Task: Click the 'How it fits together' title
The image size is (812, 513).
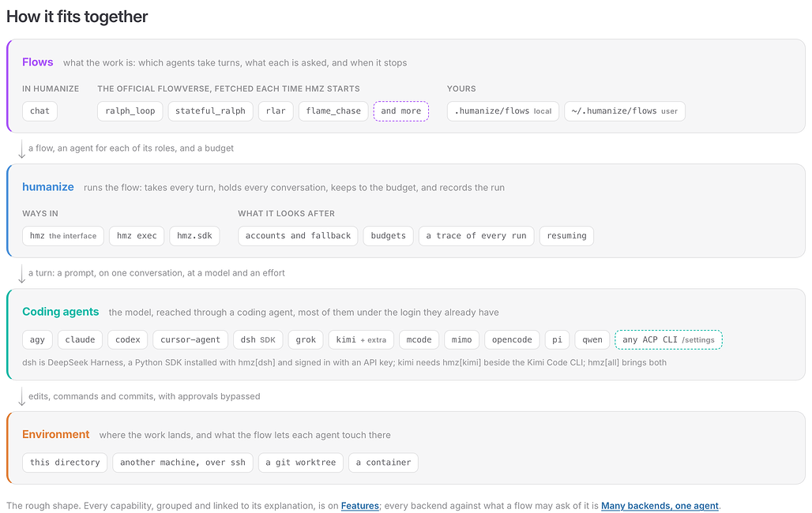Action: pos(77,17)
